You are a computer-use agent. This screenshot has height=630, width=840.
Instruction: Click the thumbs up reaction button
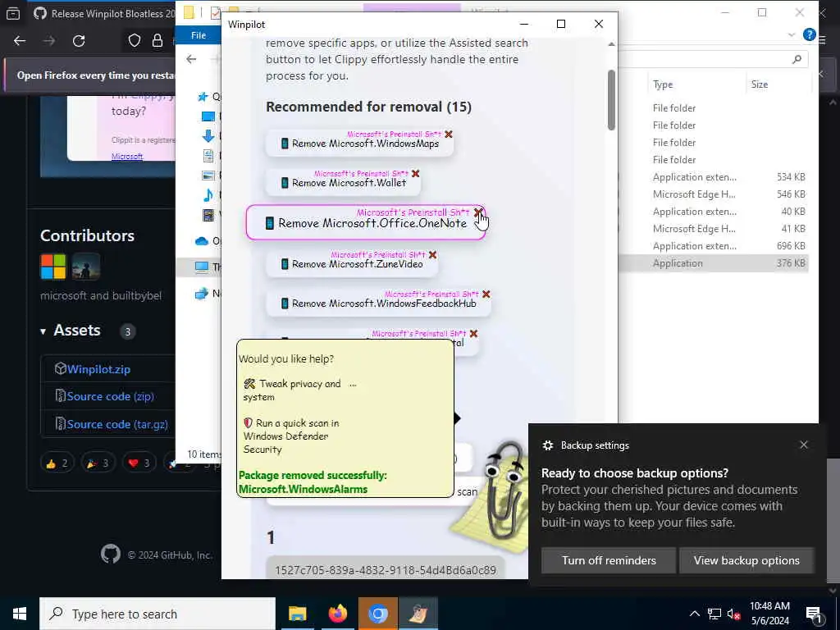(x=57, y=463)
